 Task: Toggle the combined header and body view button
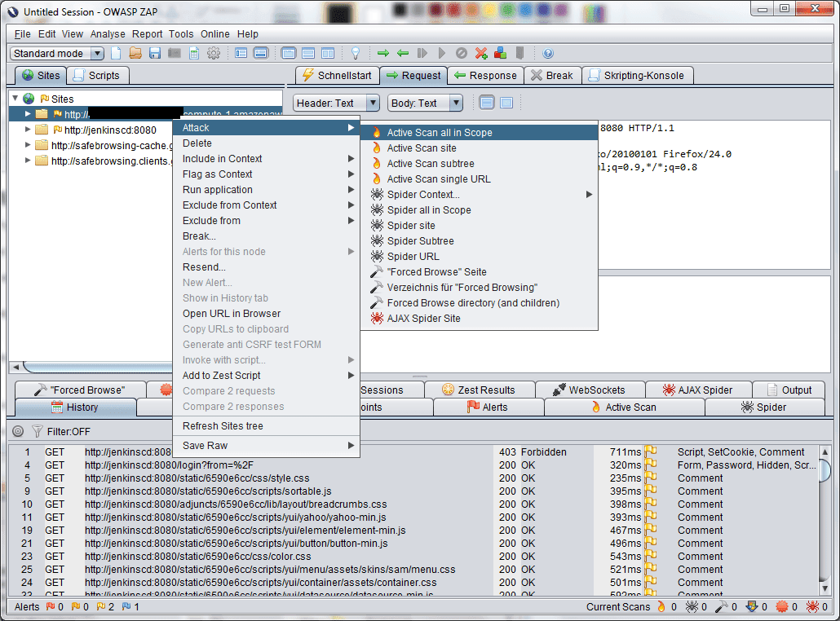tap(487, 103)
